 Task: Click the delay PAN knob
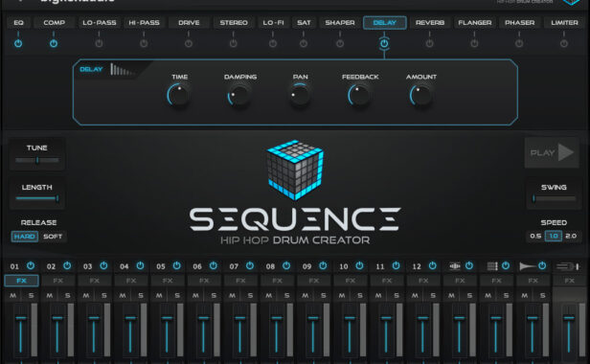pos(300,95)
